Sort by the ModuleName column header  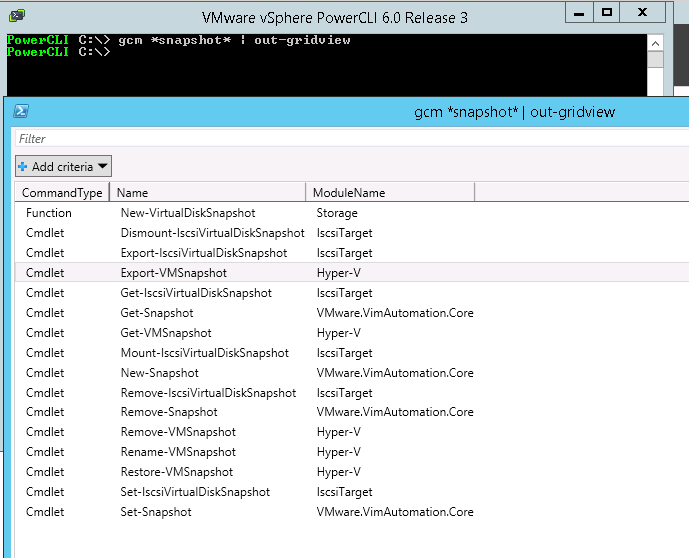pyautogui.click(x=390, y=192)
